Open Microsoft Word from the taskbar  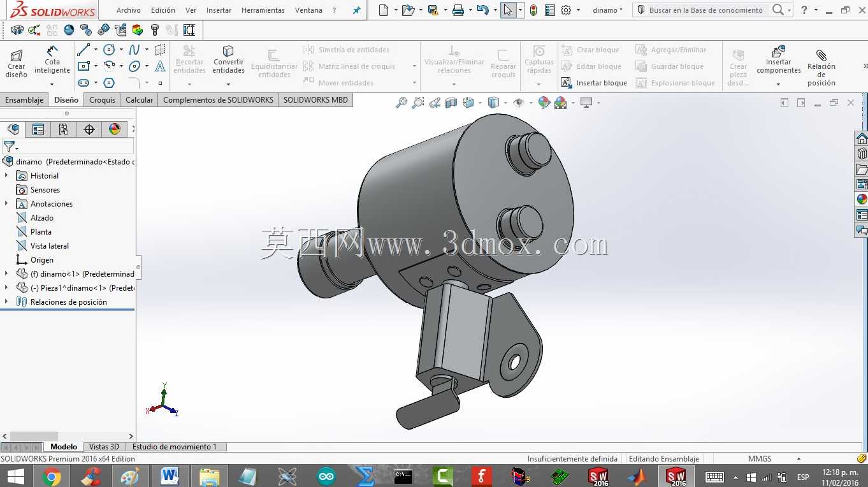[170, 476]
